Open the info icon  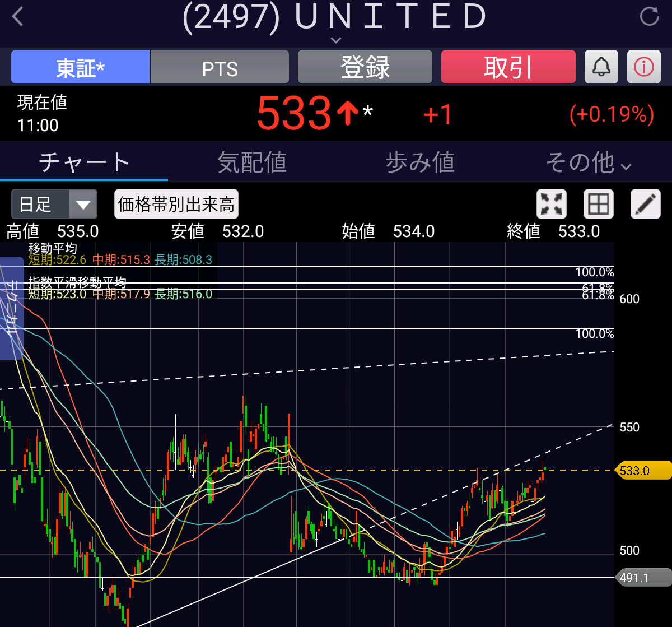(644, 67)
